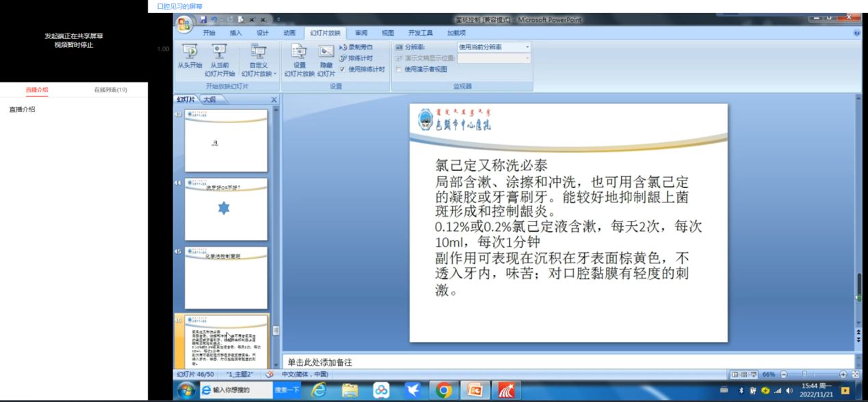868x402 pixels.
Task: Click Rehearse Timings (排练计时)
Action: tap(356, 58)
